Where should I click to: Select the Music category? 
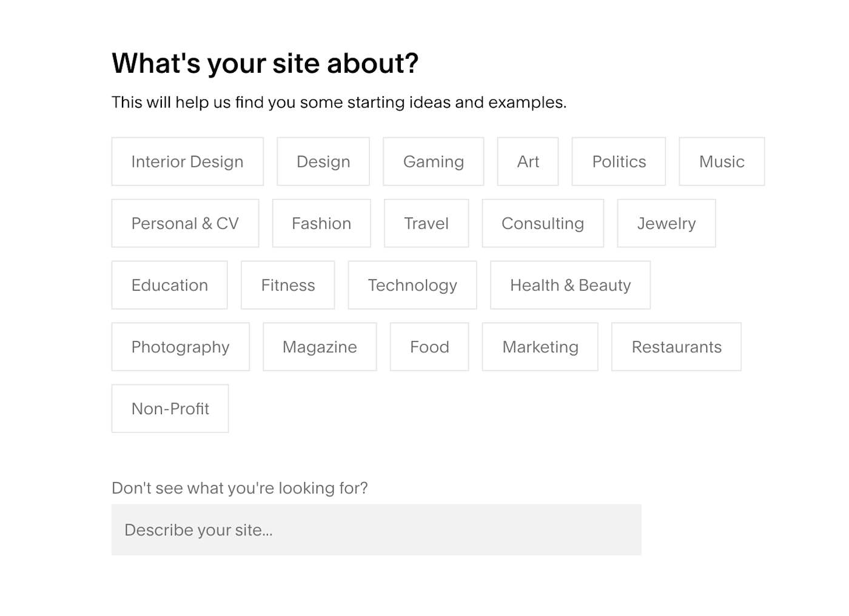[722, 161]
